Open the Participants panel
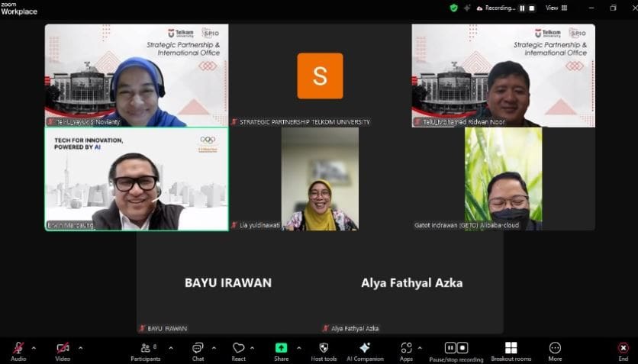 pos(145,349)
